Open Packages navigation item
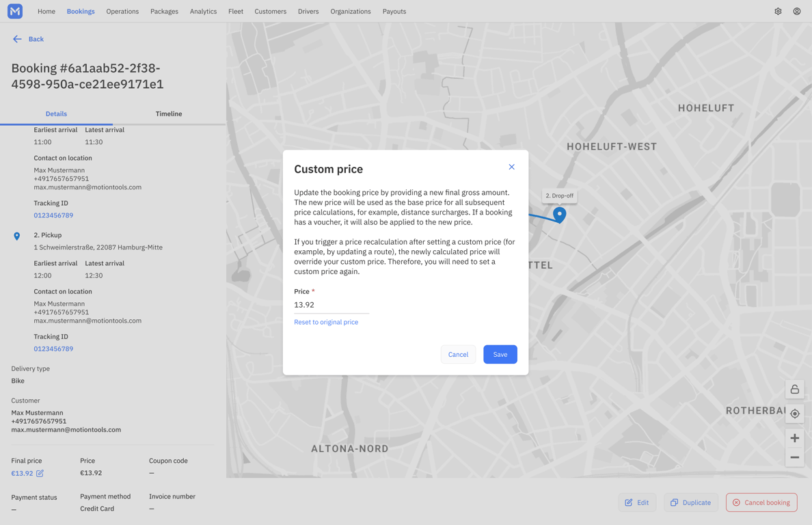812x525 pixels. (x=164, y=12)
